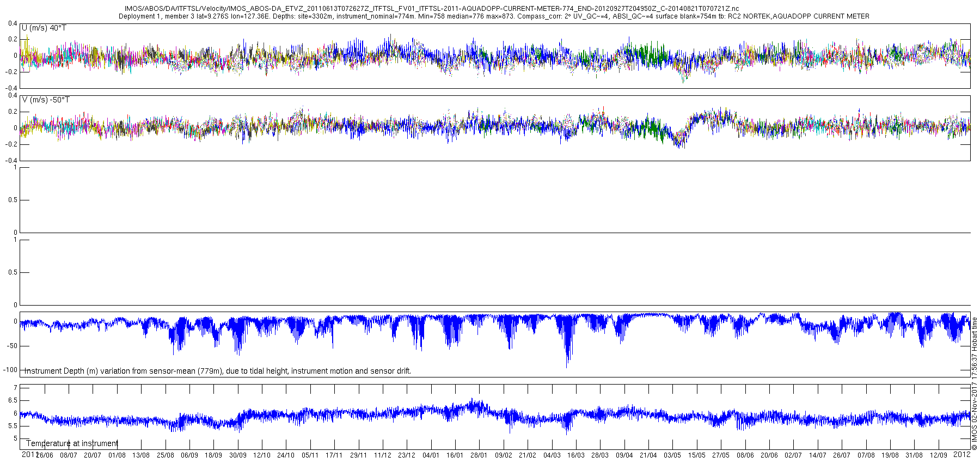Select the 07/08 date tick label

click(x=866, y=455)
